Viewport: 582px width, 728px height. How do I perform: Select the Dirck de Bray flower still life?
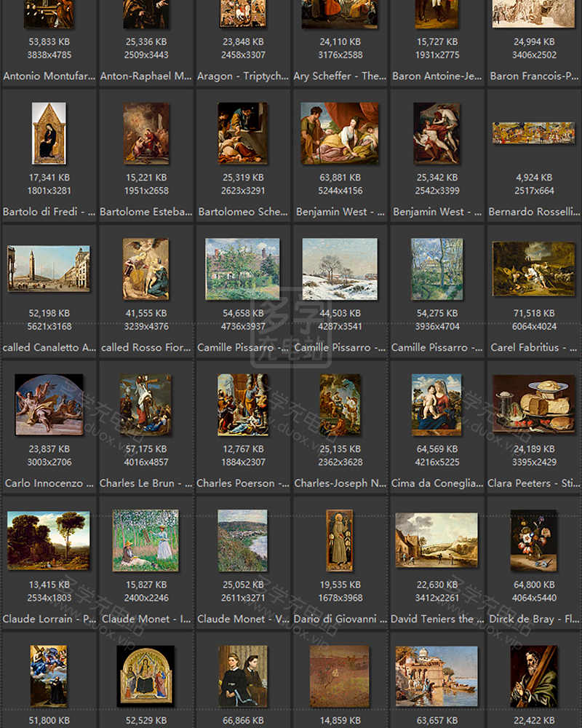pyautogui.click(x=533, y=540)
